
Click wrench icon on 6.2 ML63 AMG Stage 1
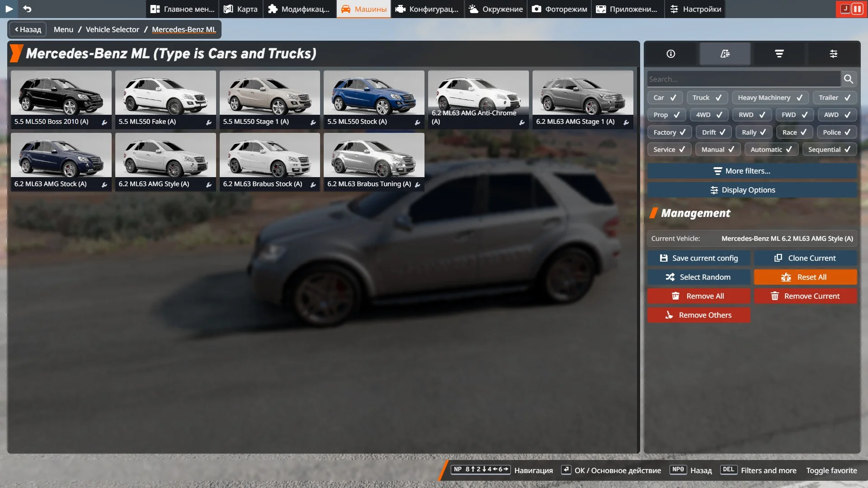(626, 122)
